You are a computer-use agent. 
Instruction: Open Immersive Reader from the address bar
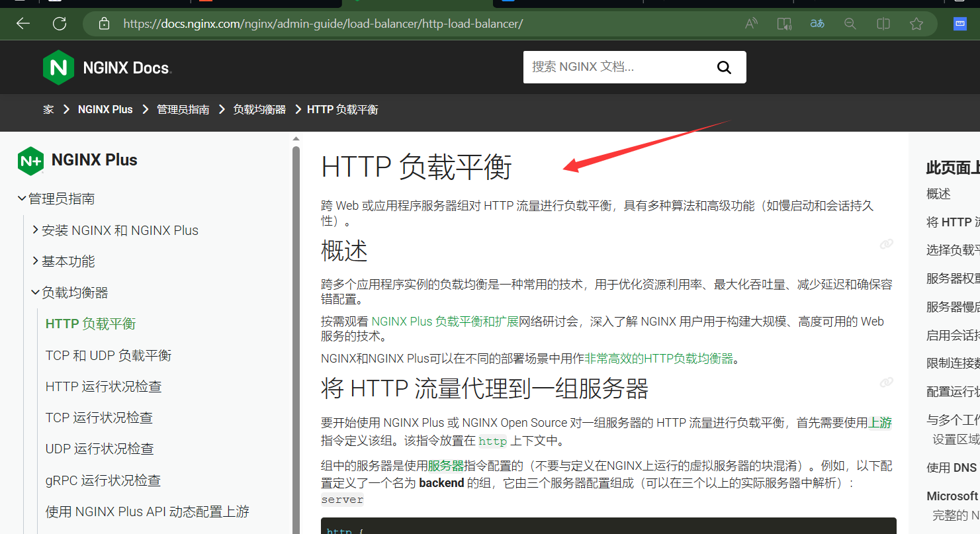point(784,24)
